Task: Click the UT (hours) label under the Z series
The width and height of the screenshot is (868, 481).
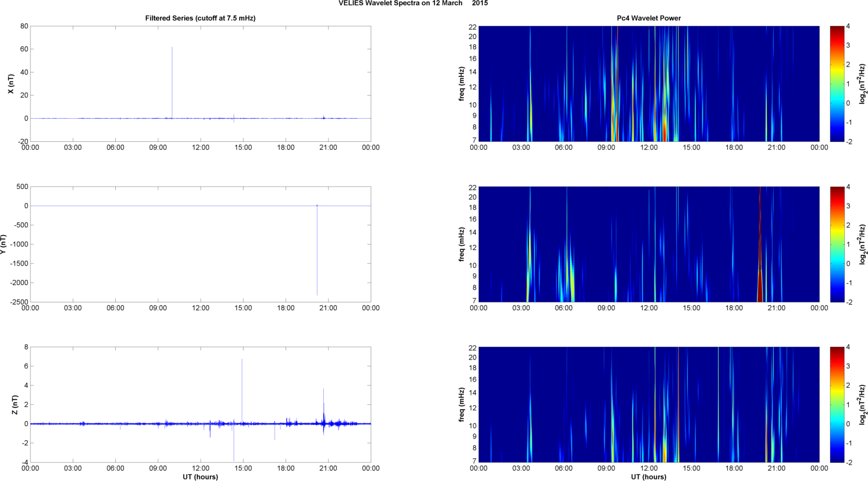Action: 200,476
